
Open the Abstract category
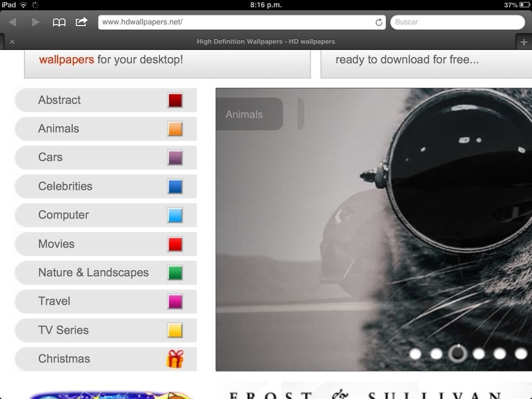[59, 100]
